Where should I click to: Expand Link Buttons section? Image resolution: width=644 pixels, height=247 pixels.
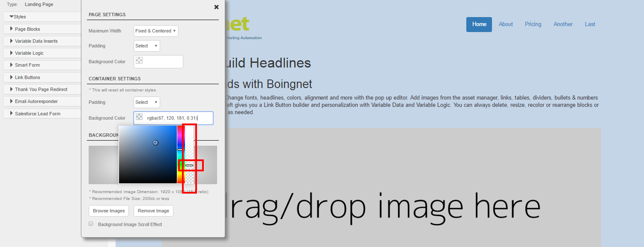(x=42, y=77)
